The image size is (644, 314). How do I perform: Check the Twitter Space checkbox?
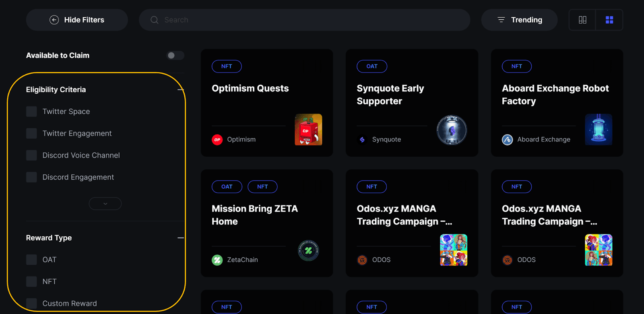tap(31, 112)
